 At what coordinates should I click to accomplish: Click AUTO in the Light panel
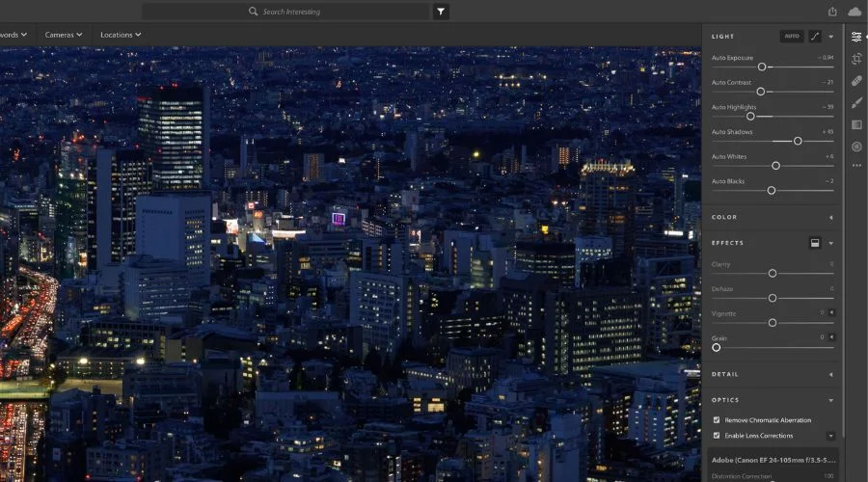792,37
